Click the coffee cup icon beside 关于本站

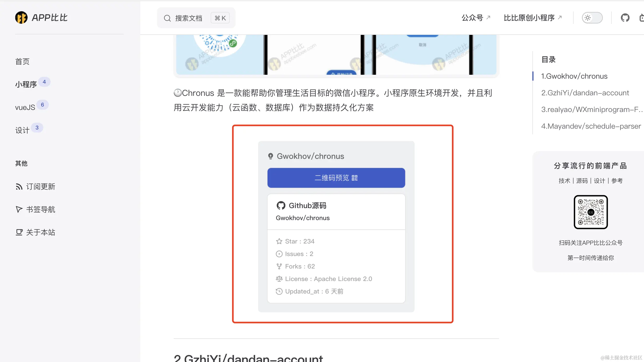coord(19,232)
